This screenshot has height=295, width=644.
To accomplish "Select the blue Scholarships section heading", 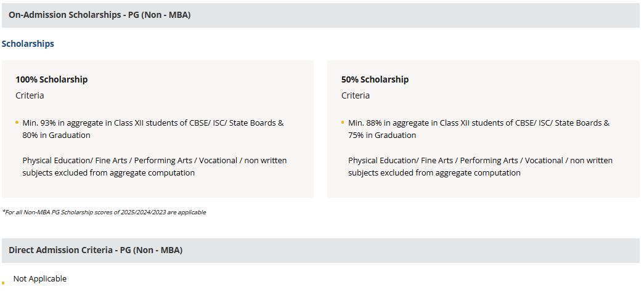I will click(x=28, y=44).
